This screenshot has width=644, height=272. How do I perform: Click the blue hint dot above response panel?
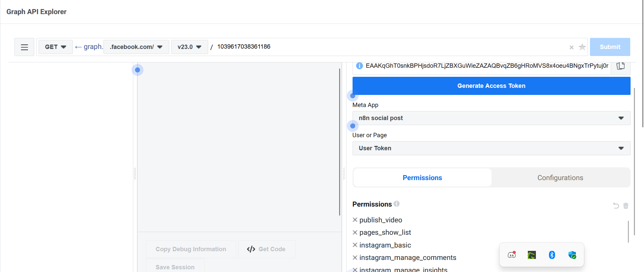(137, 70)
